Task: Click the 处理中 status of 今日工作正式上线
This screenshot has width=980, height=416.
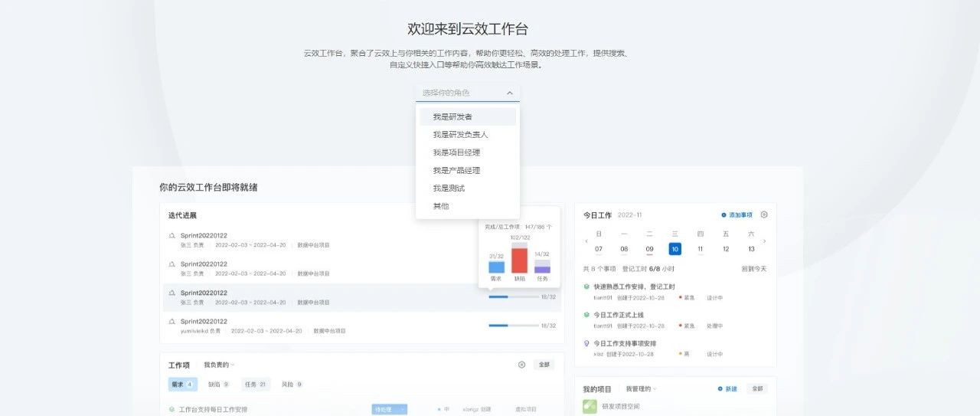Action: click(714, 326)
